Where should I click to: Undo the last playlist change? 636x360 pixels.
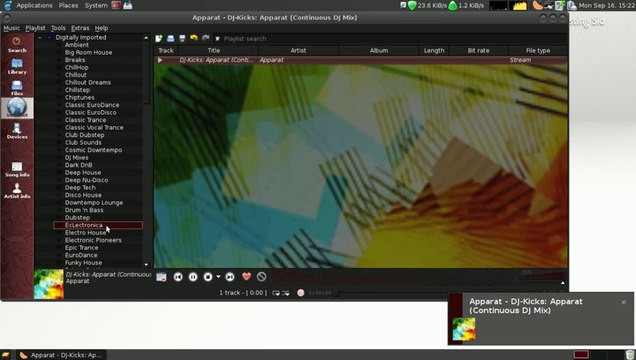(194, 38)
